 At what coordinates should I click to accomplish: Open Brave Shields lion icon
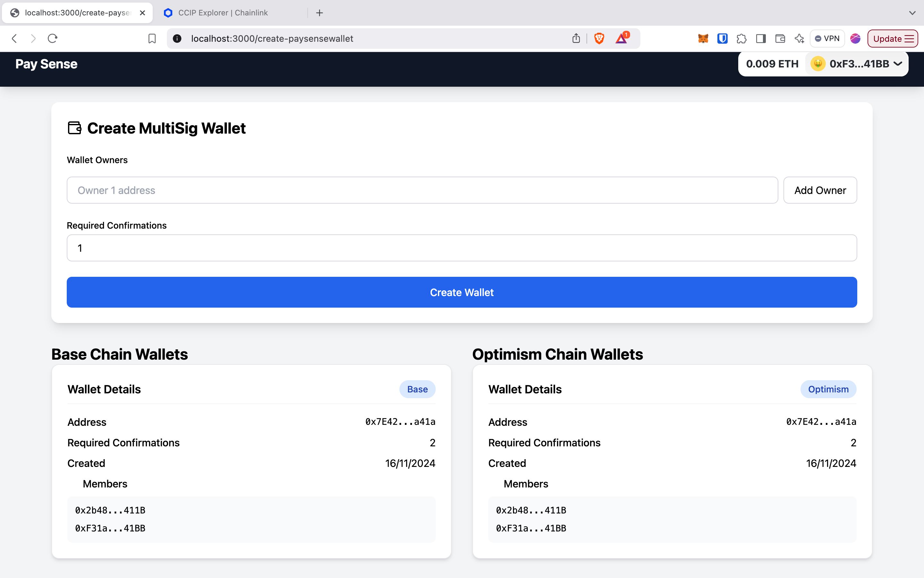tap(599, 38)
